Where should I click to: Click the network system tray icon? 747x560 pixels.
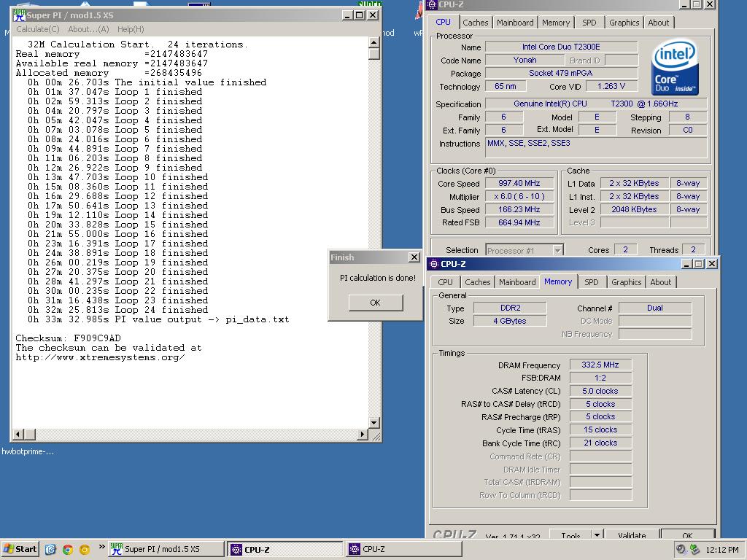(694, 549)
